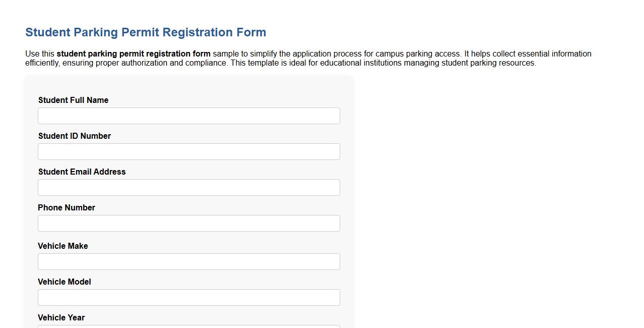Click the Phone Number label
The width and height of the screenshot is (644, 328).
[x=66, y=207]
